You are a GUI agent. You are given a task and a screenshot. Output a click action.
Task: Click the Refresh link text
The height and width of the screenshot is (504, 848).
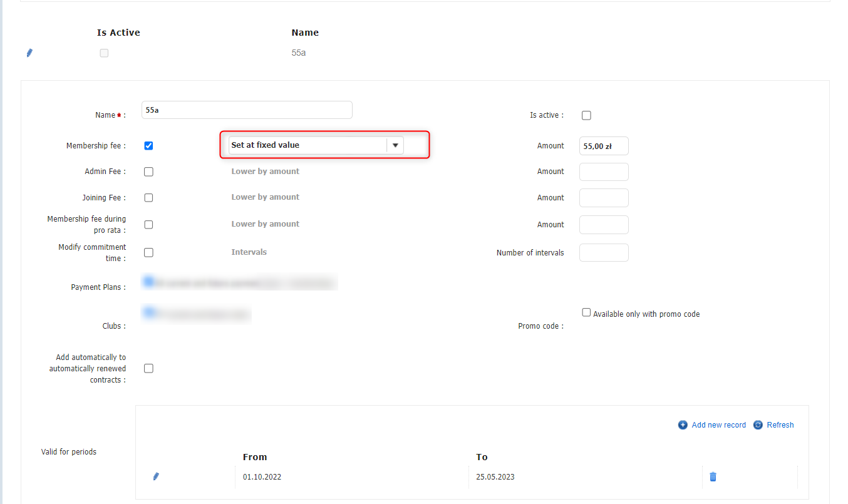click(x=780, y=425)
